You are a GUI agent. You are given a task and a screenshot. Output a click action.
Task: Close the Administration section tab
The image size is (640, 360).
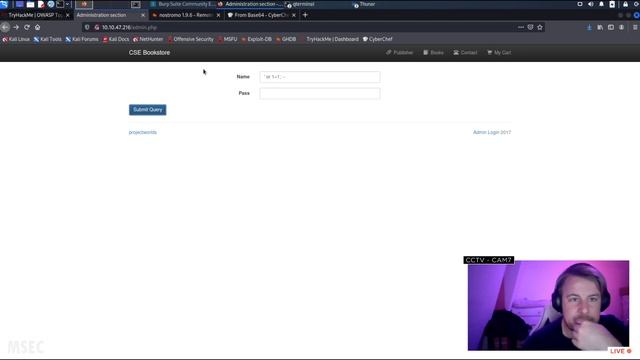click(143, 15)
